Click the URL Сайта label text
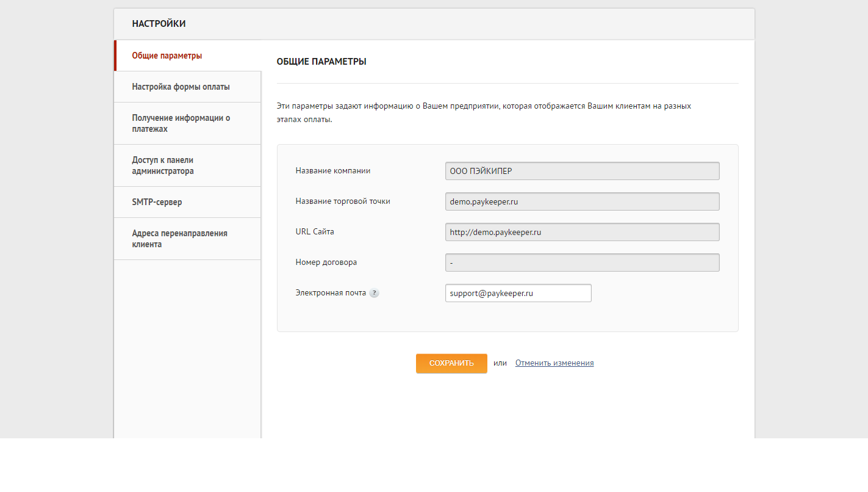The height and width of the screenshot is (492, 868). [x=315, y=231]
